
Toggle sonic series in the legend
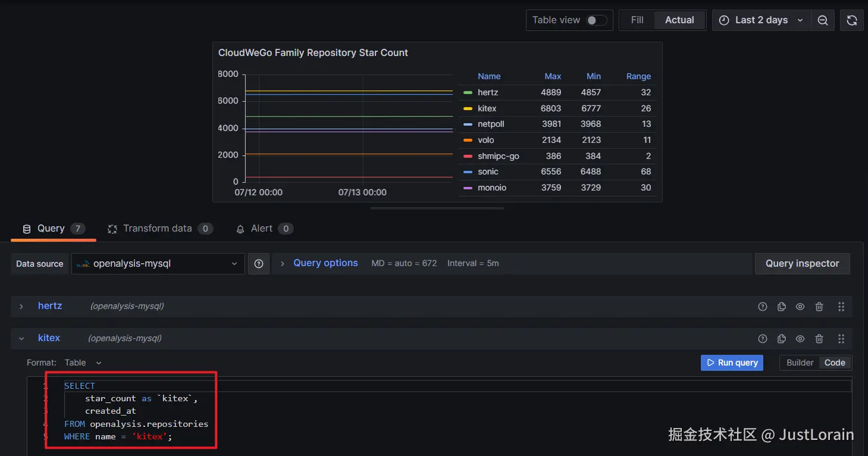point(488,172)
